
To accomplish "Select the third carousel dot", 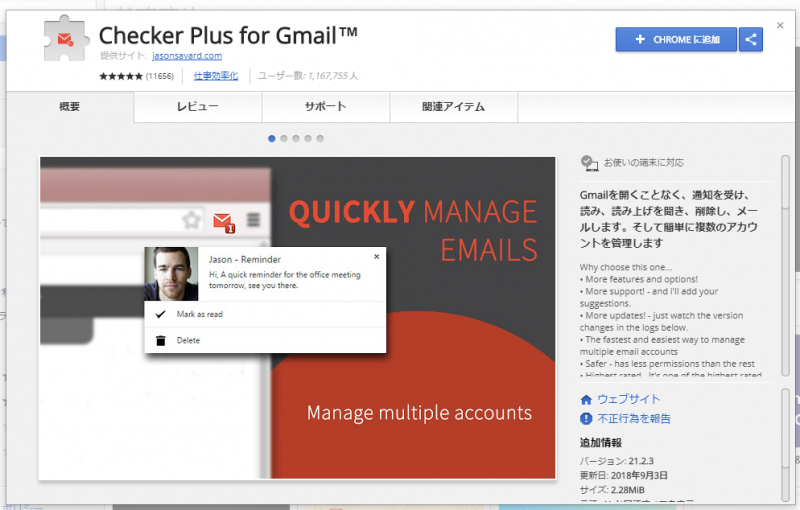I will (x=296, y=139).
